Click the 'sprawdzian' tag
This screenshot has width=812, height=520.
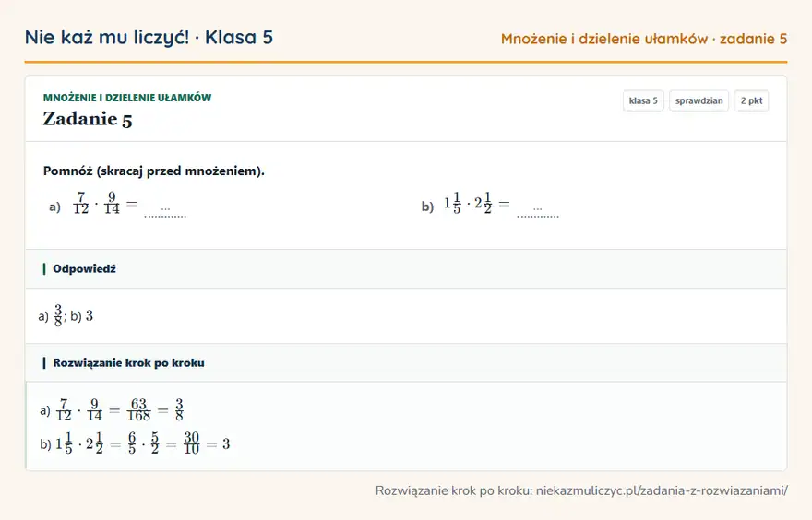(699, 100)
